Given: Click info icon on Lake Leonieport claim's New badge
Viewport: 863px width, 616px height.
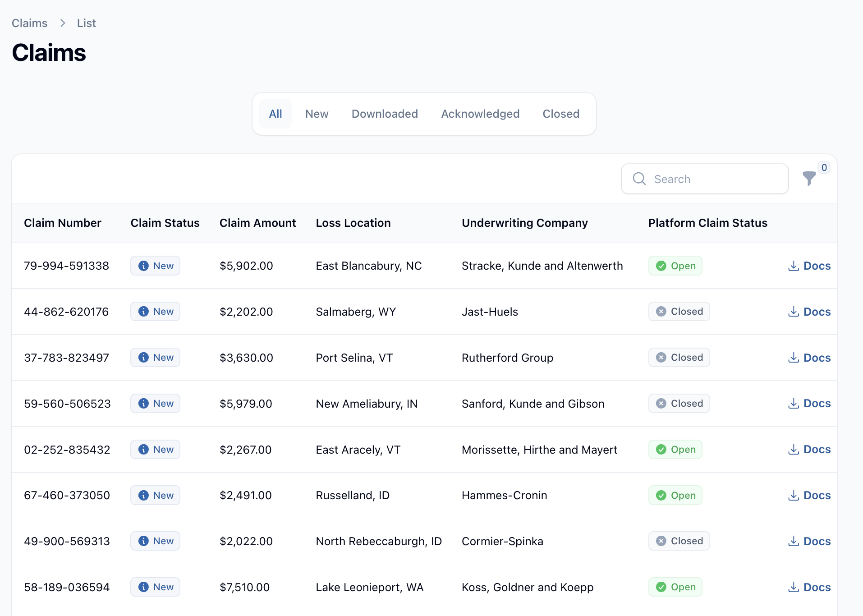Looking at the screenshot, I should pyautogui.click(x=143, y=587).
